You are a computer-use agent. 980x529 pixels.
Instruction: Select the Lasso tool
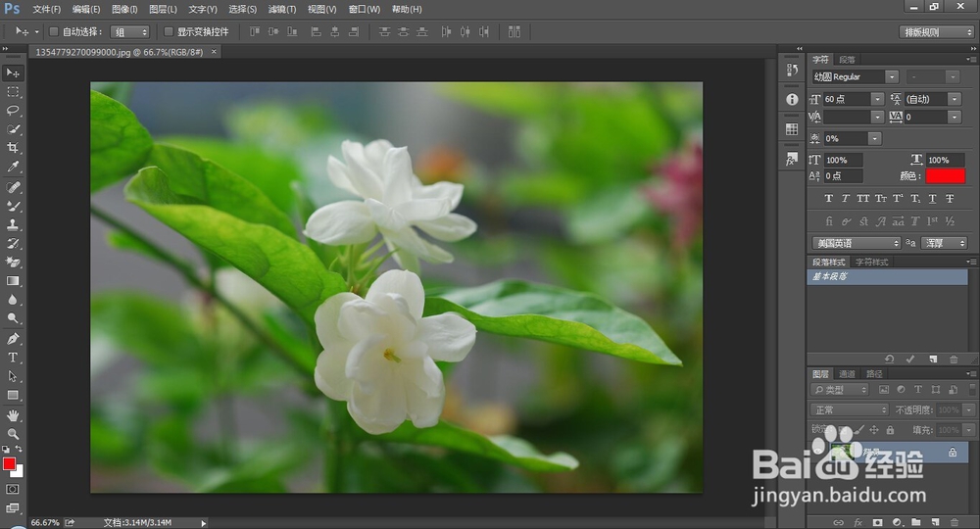tap(13, 111)
